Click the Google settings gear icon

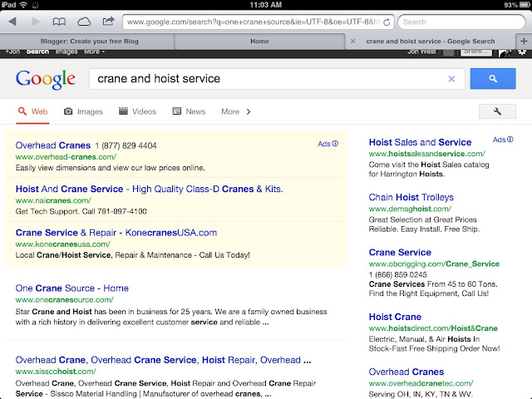click(x=522, y=52)
